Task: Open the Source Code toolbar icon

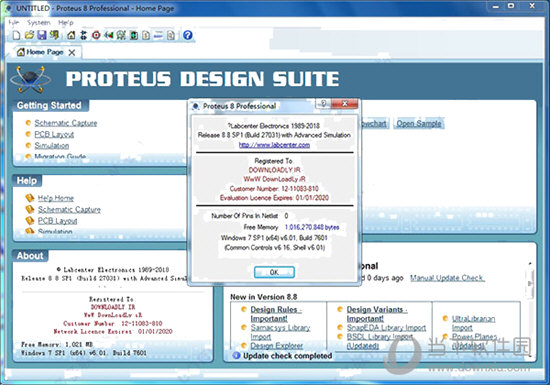Action: coord(158,35)
